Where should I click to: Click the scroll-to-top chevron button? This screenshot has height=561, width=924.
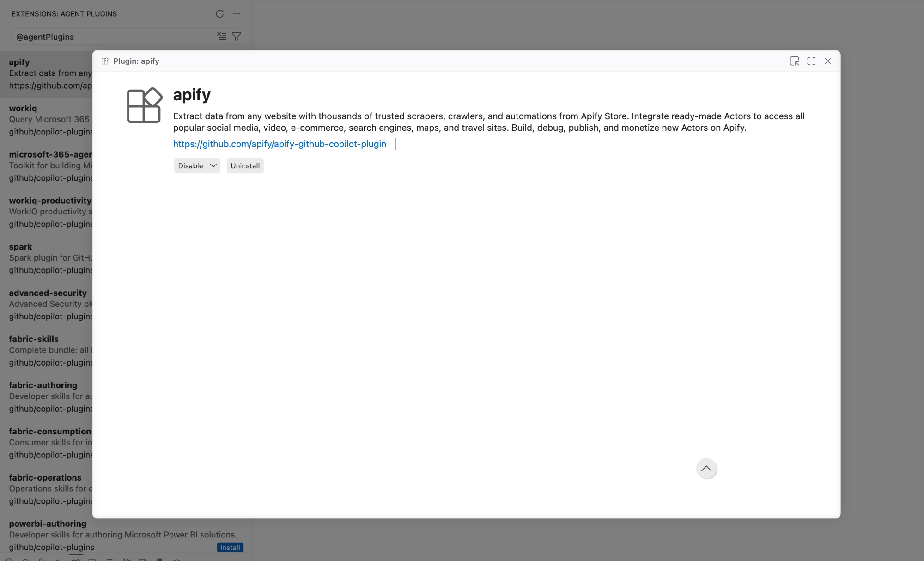coord(706,469)
